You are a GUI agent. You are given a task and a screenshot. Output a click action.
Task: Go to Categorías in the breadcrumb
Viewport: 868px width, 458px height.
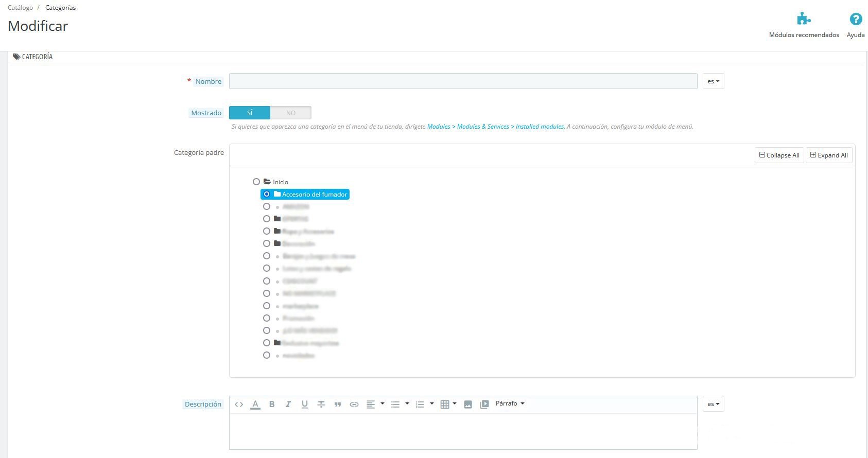[x=61, y=8]
